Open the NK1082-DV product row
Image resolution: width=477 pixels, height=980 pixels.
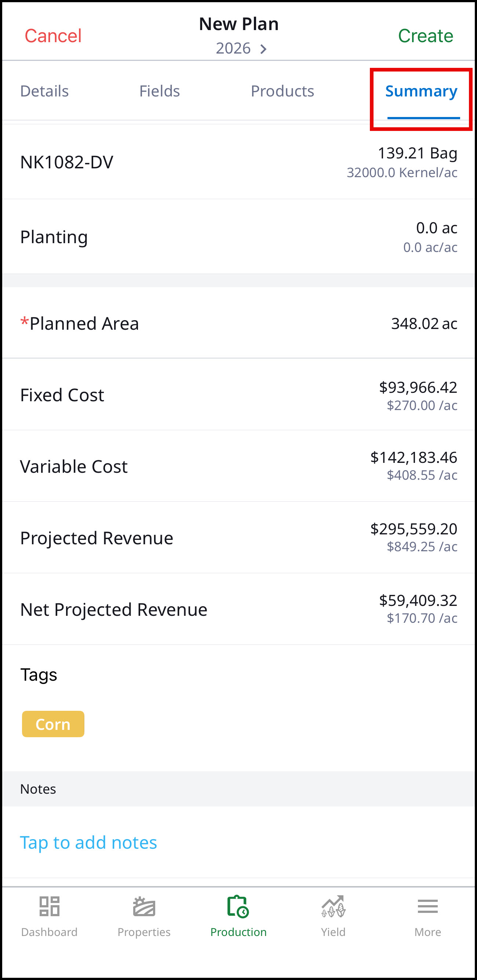(x=238, y=162)
